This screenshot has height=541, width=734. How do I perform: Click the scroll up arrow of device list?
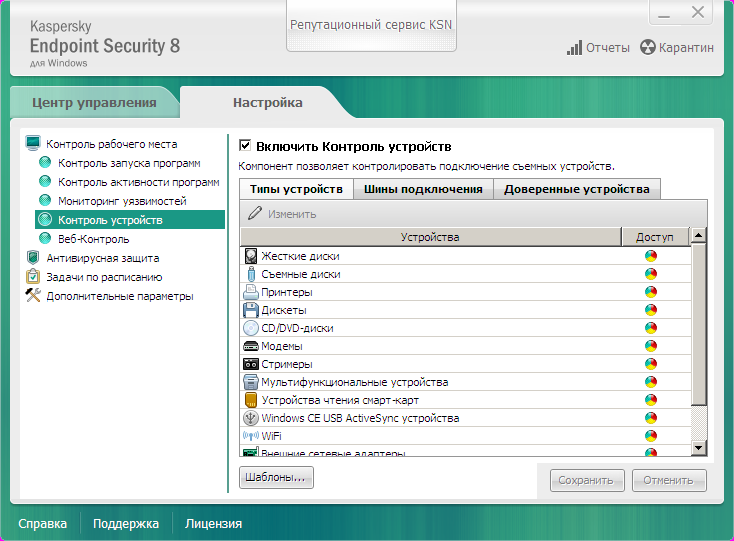698,235
